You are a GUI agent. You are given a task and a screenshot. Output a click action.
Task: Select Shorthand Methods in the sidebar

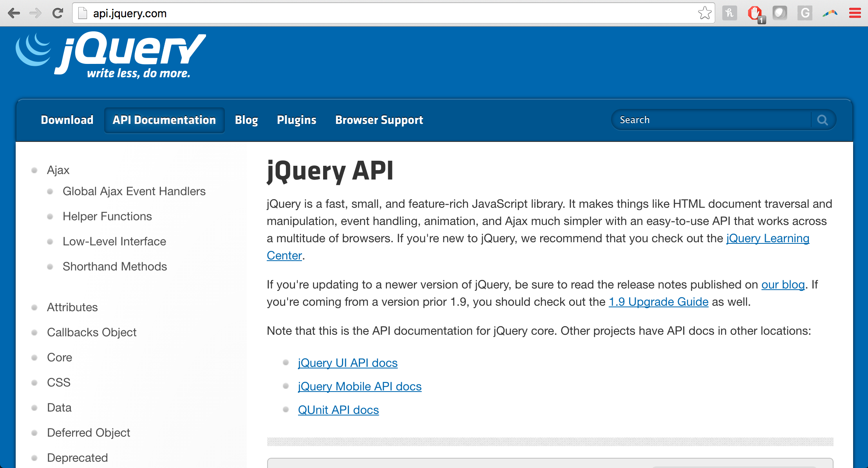pyautogui.click(x=115, y=267)
